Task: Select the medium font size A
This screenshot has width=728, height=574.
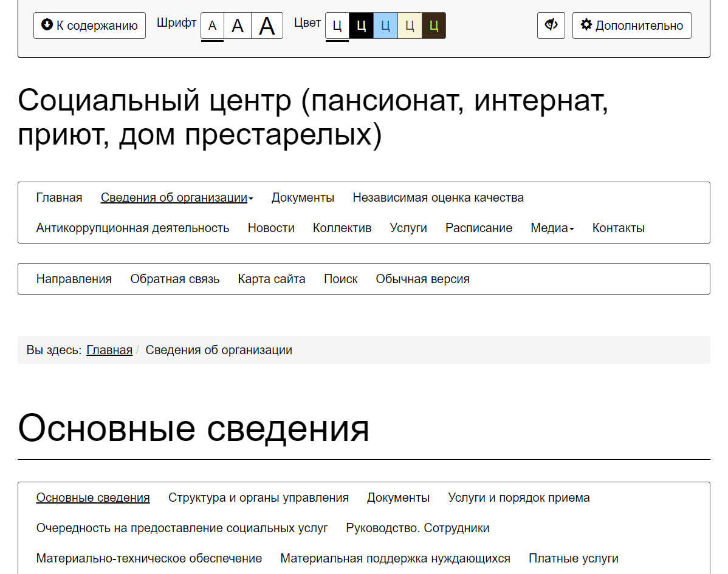Action: click(x=238, y=26)
